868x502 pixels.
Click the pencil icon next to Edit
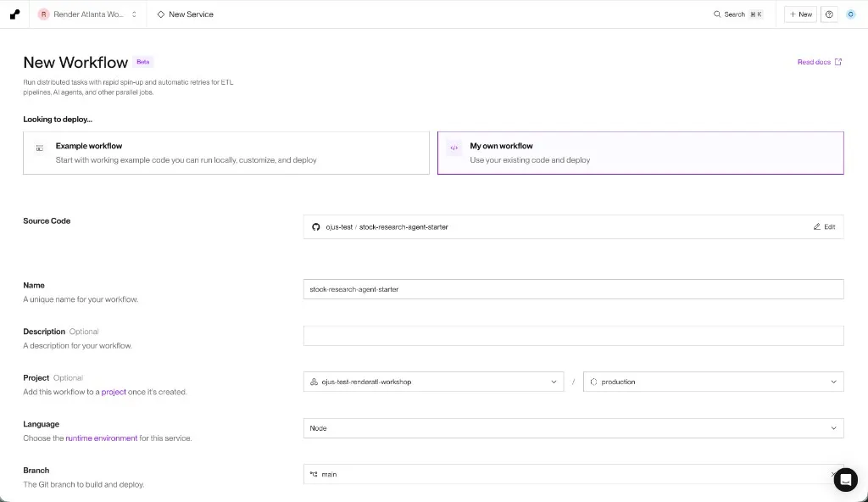click(816, 227)
